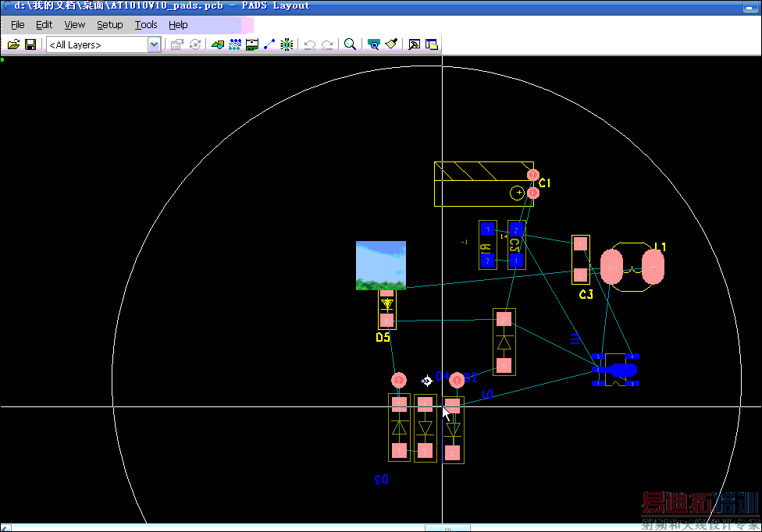Click pad 2 of capacitor C3

(x=580, y=275)
